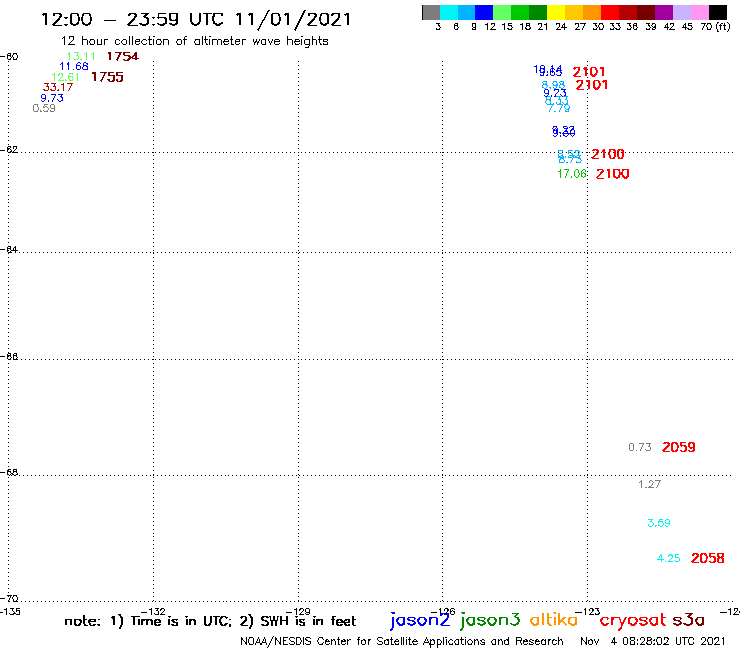740x650 pixels.
Task: Click the light blue wave height value 7.79
Action: (x=559, y=109)
